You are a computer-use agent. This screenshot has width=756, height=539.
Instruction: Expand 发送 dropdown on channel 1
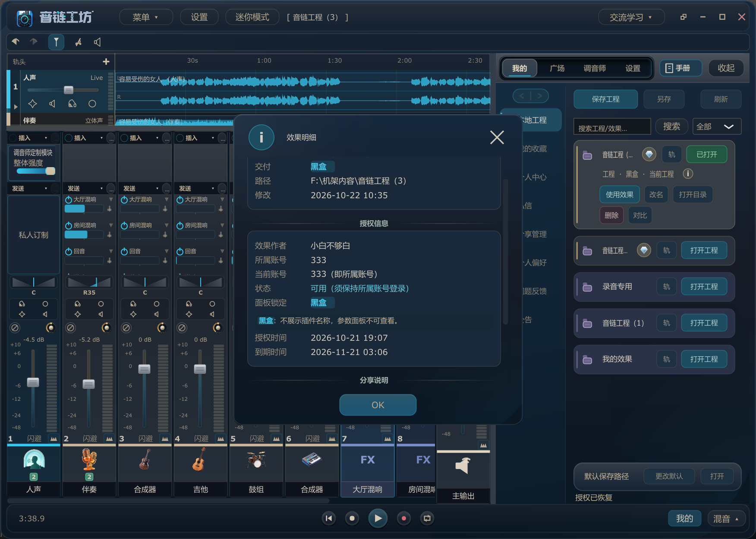(46, 188)
